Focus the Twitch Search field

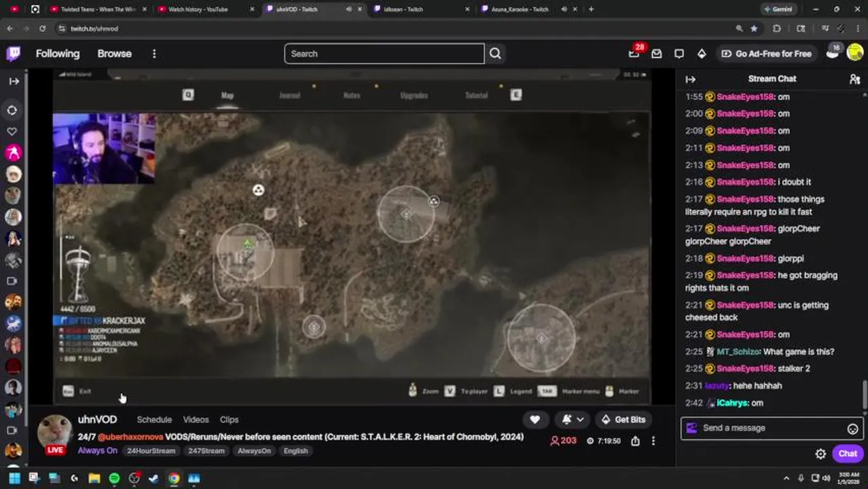pyautogui.click(x=384, y=54)
